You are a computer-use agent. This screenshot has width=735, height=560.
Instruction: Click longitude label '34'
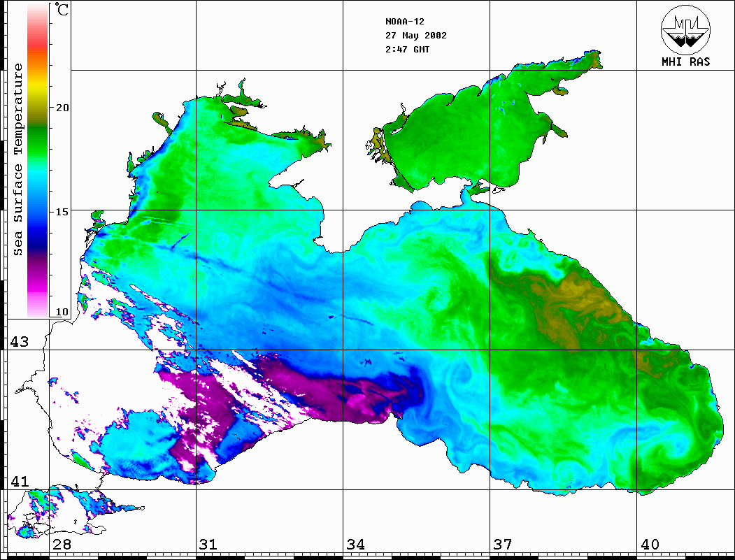click(356, 545)
